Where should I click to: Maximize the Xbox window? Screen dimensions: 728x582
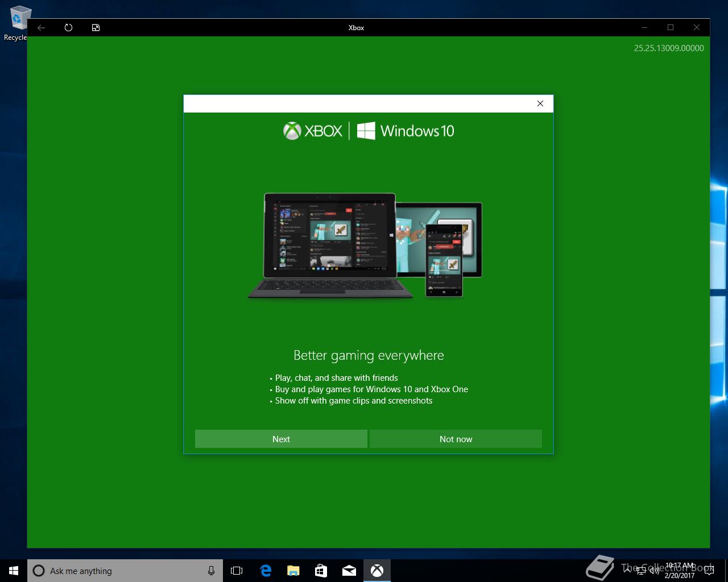(x=671, y=27)
